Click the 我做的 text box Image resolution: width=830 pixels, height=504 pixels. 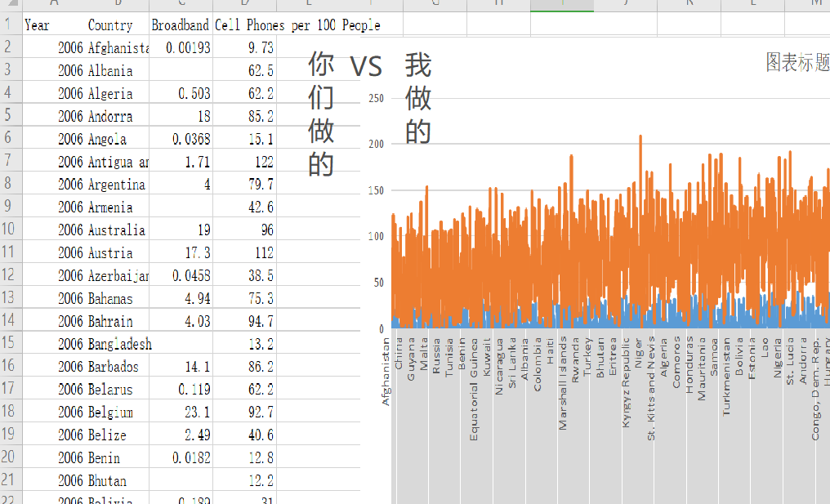click(418, 98)
